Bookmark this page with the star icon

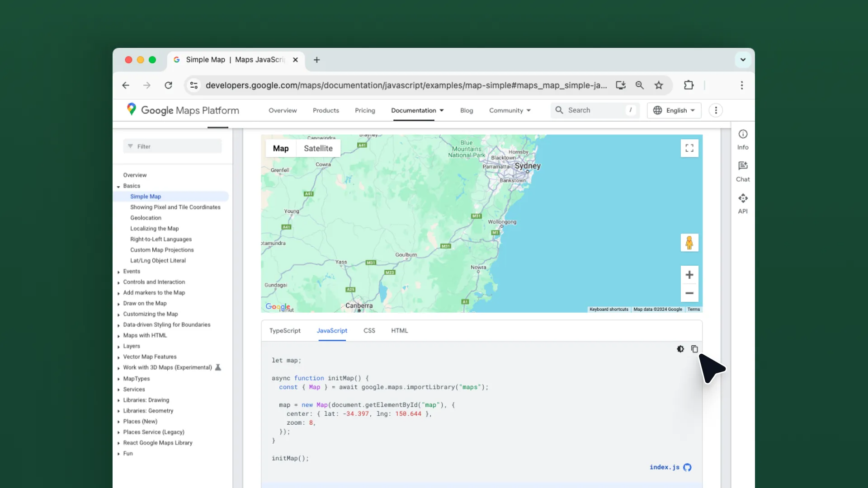(659, 85)
